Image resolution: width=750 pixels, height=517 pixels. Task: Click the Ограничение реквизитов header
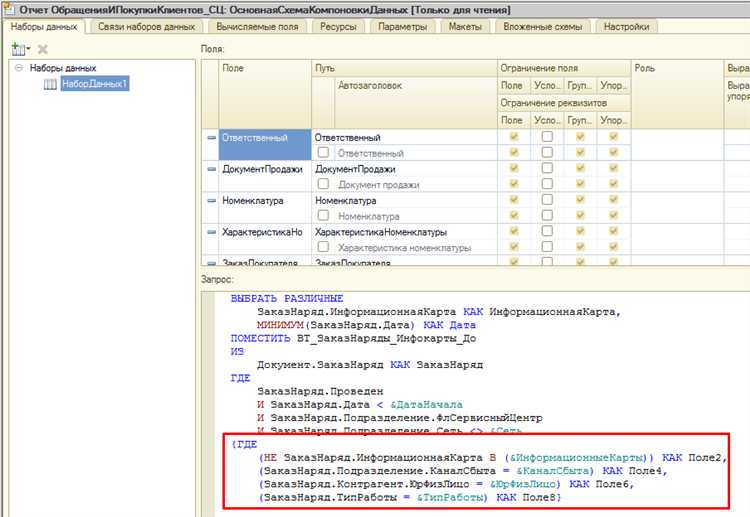click(x=564, y=103)
